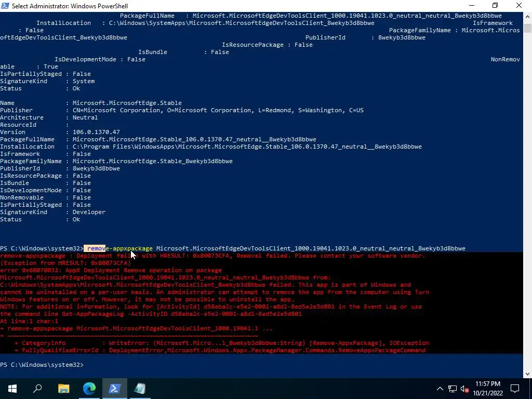Open network status tray icon
This screenshot has height=399, width=532.
[453, 389]
